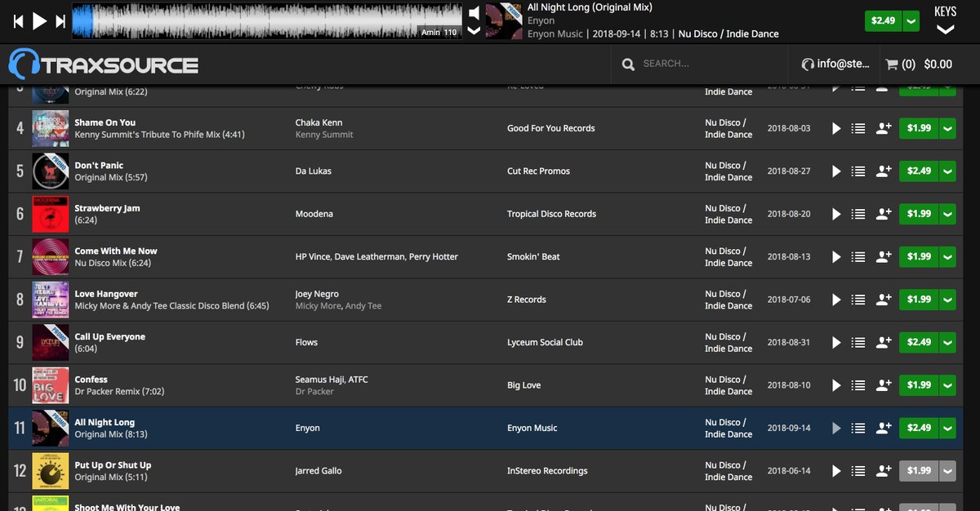Skip to the next track

(59, 20)
